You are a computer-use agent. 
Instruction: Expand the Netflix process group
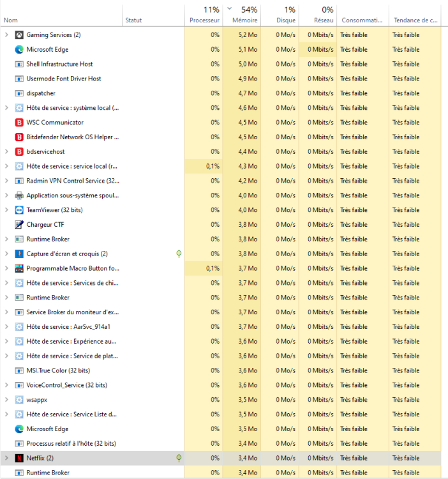tap(6, 458)
